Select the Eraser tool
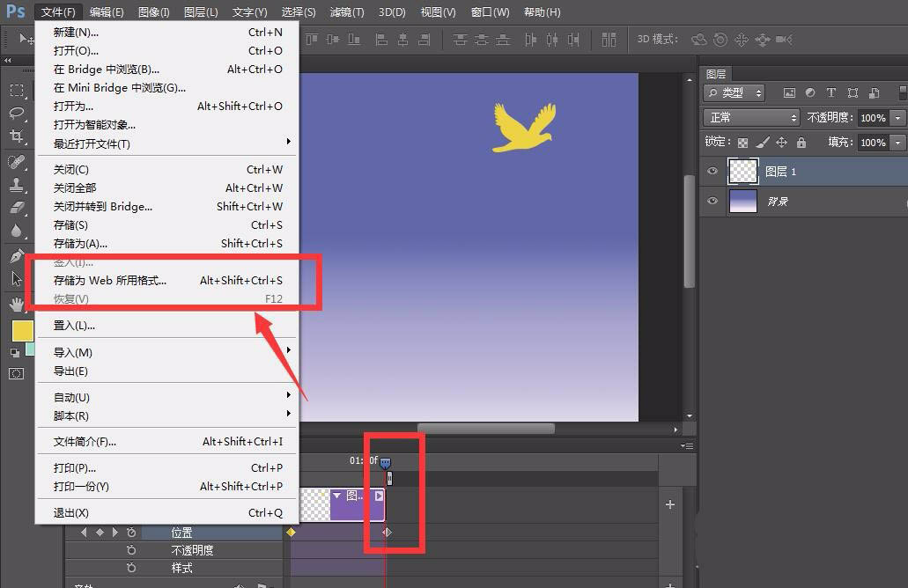 click(x=17, y=207)
